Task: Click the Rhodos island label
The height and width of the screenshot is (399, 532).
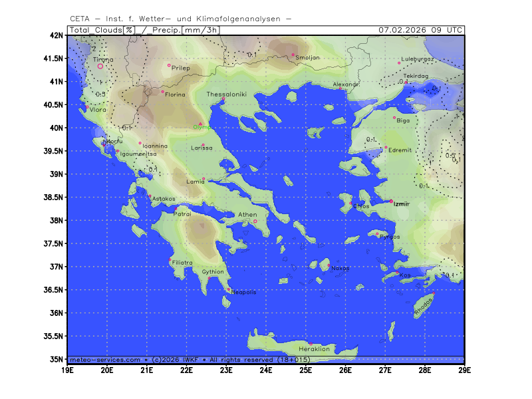Action: (423, 307)
